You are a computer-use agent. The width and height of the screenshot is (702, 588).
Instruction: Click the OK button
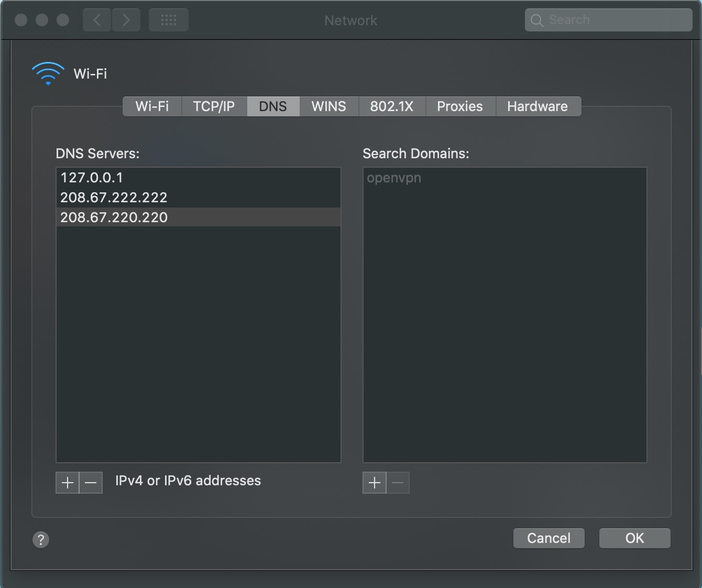pyautogui.click(x=634, y=538)
